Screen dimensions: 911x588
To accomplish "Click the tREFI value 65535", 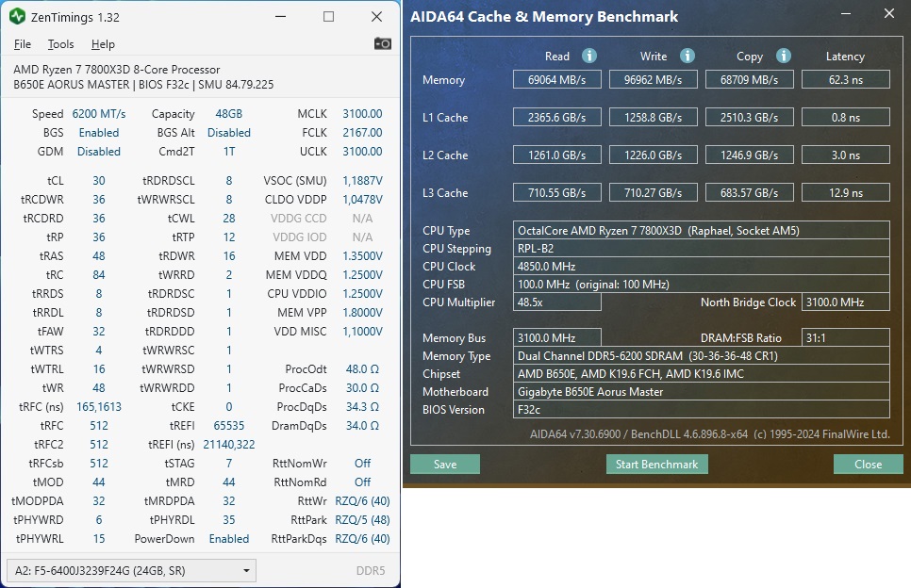I will click(x=229, y=426).
